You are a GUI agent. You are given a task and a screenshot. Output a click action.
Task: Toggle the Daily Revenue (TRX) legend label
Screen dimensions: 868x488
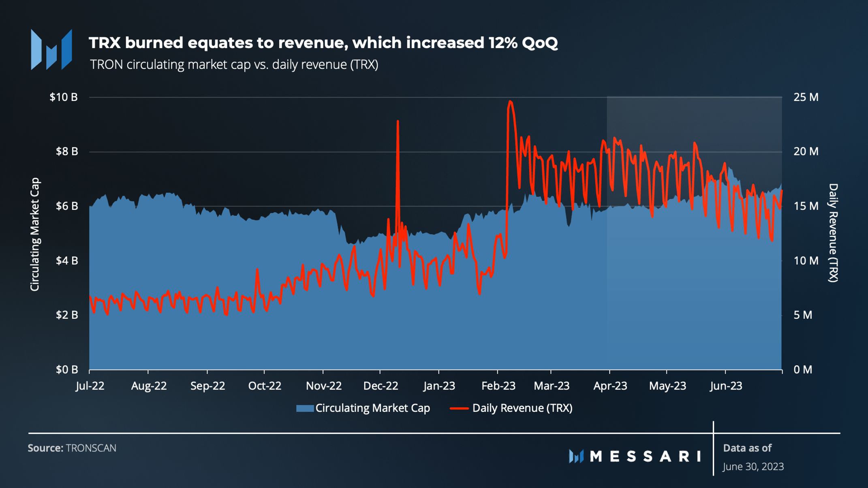(x=522, y=408)
